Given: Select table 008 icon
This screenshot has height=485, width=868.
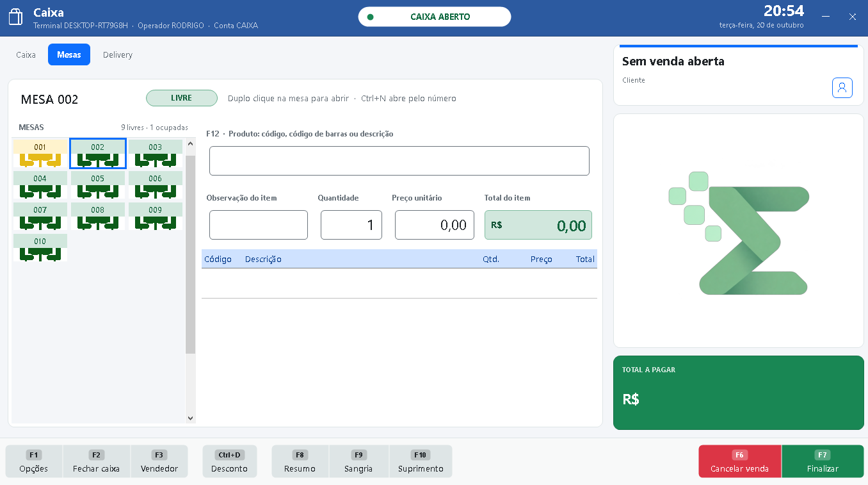Looking at the screenshot, I should coord(98,217).
